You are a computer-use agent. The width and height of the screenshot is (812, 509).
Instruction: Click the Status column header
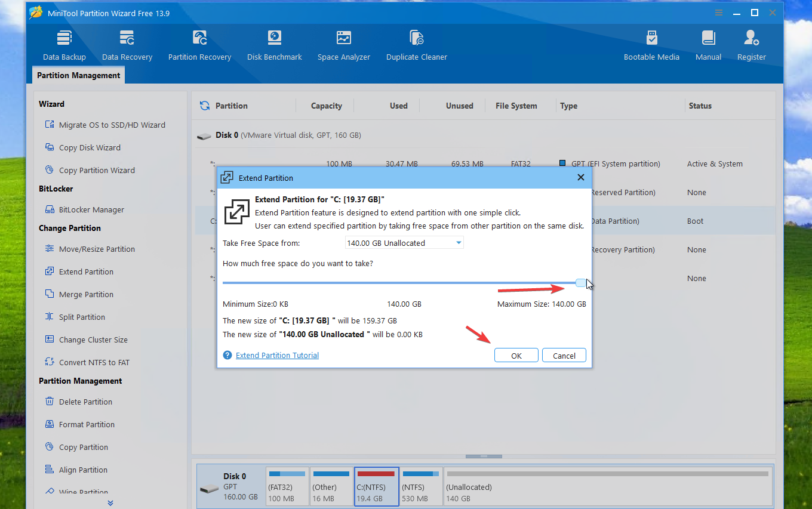(700, 106)
